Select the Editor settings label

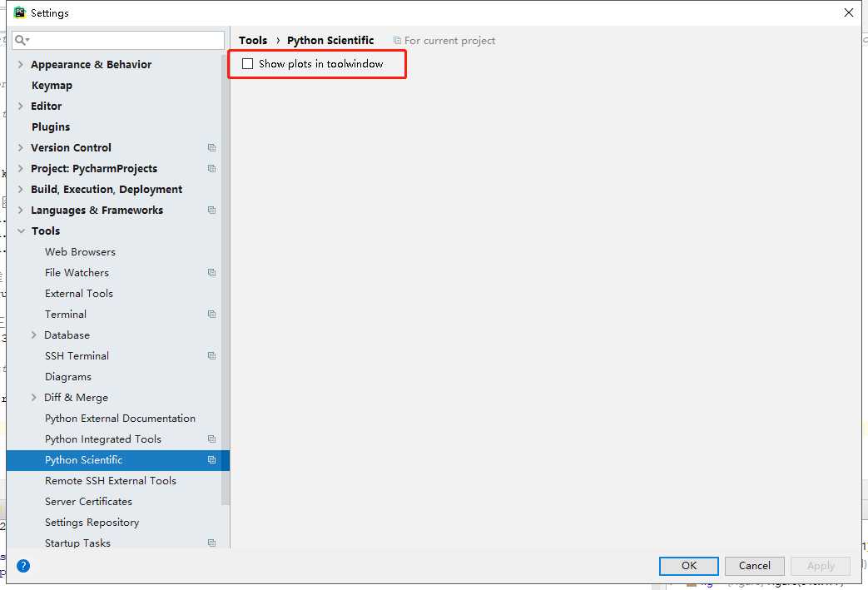click(46, 106)
